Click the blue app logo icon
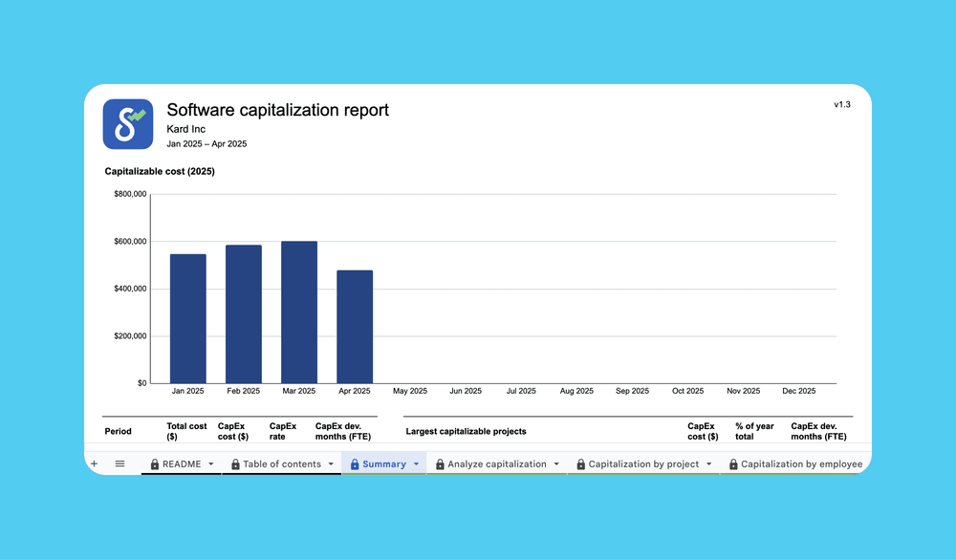Screen dimensions: 956x560 pyautogui.click(x=128, y=124)
